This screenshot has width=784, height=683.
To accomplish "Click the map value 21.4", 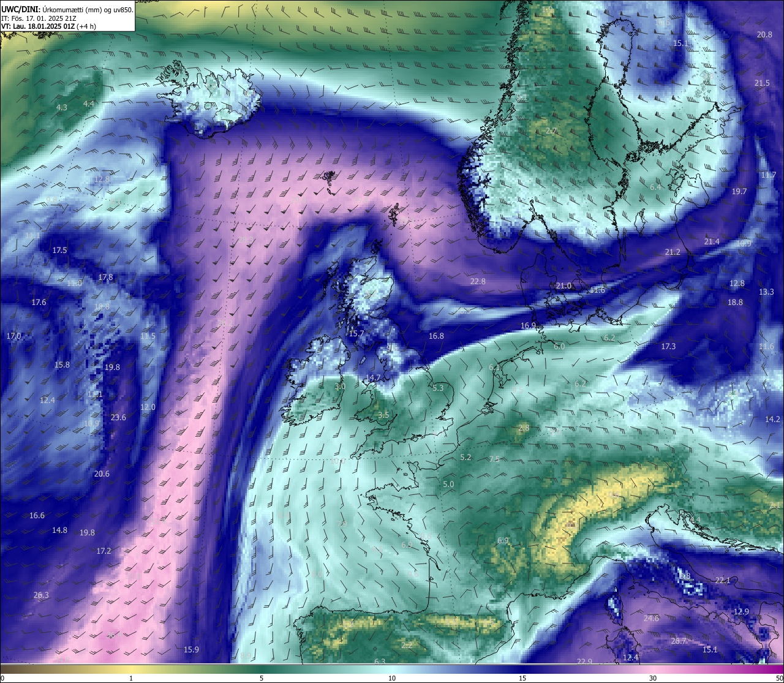I will pos(712,241).
